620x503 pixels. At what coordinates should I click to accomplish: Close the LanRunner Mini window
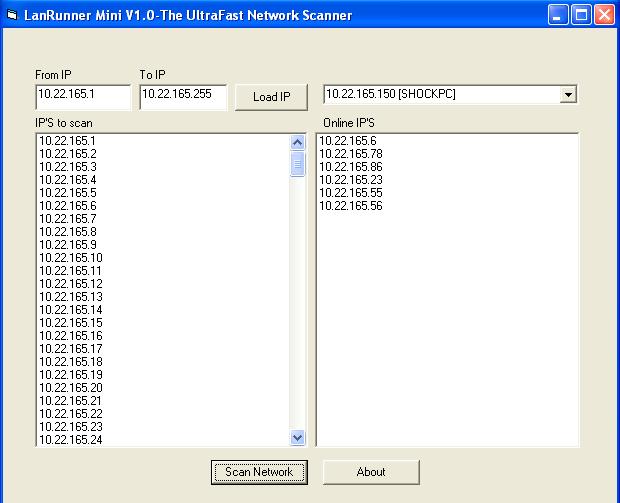point(604,15)
